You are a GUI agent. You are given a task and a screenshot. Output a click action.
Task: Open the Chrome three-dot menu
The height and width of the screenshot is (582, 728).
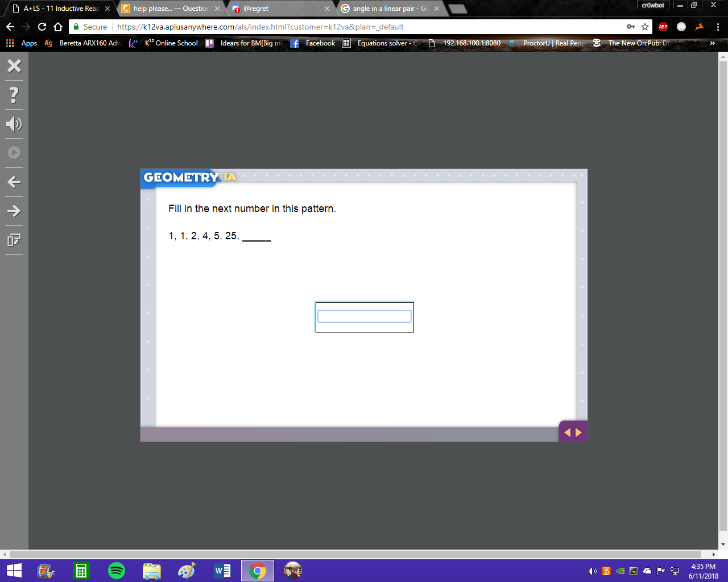718,27
